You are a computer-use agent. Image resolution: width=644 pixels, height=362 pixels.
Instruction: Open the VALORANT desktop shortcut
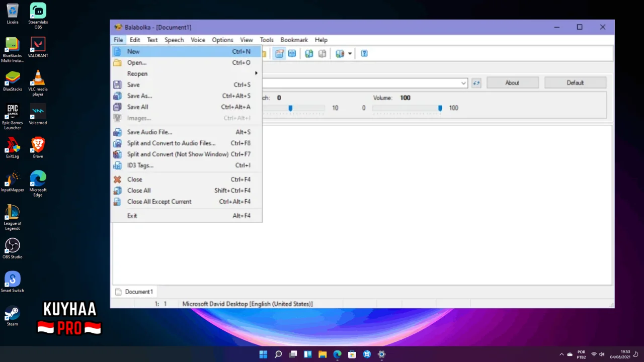38,47
